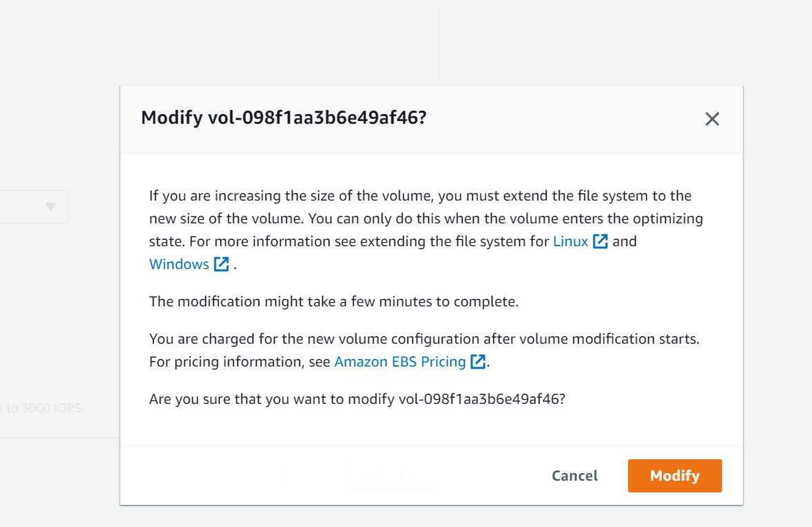Dismiss the dialog using the X icon

pyautogui.click(x=712, y=119)
